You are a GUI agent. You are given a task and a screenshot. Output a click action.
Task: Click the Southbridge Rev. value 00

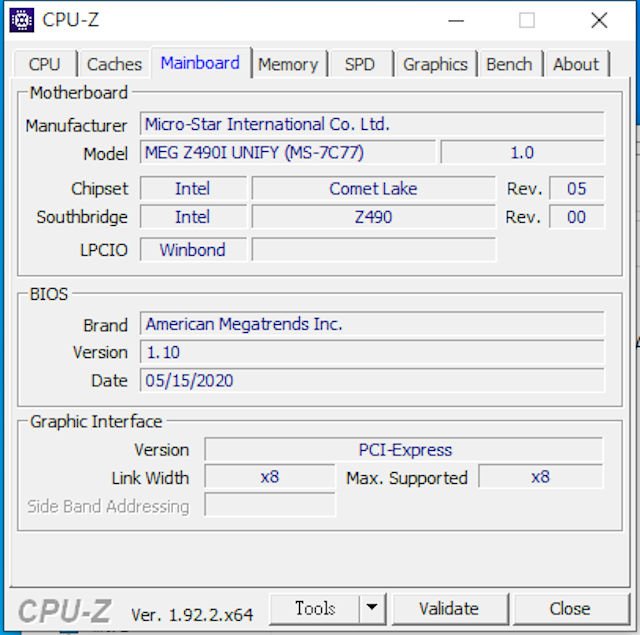pyautogui.click(x=576, y=217)
